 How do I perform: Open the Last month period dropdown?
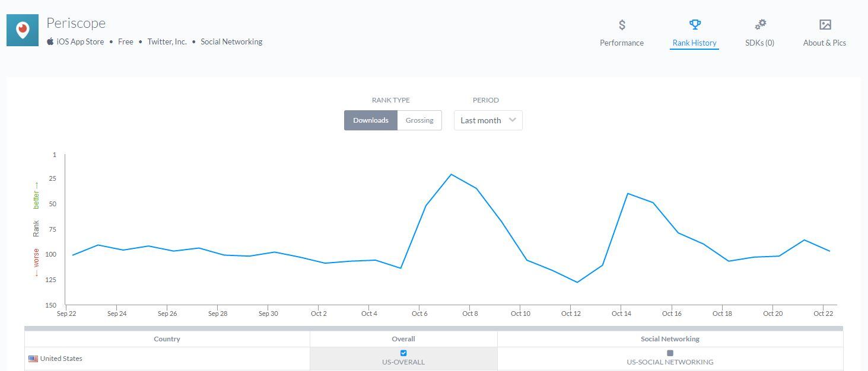pyautogui.click(x=488, y=120)
